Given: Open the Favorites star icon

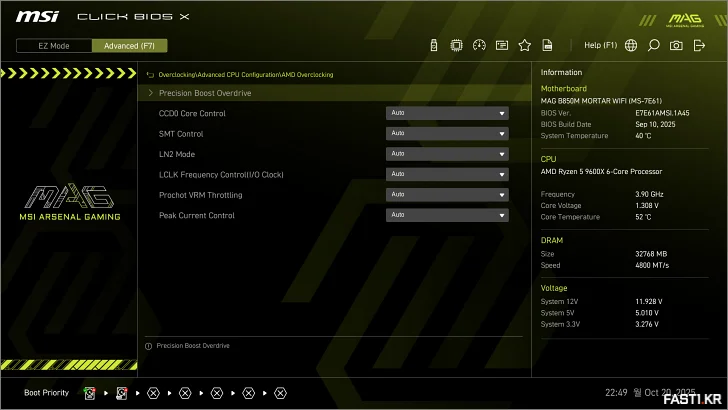Looking at the screenshot, I should pos(525,46).
